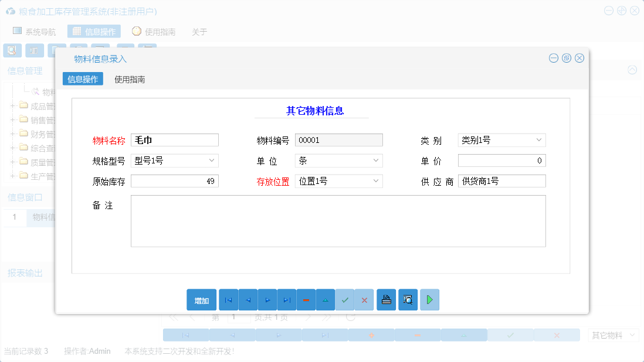This screenshot has height=362, width=644.
Task: Open the 报表输出 panel
Action: (26, 272)
